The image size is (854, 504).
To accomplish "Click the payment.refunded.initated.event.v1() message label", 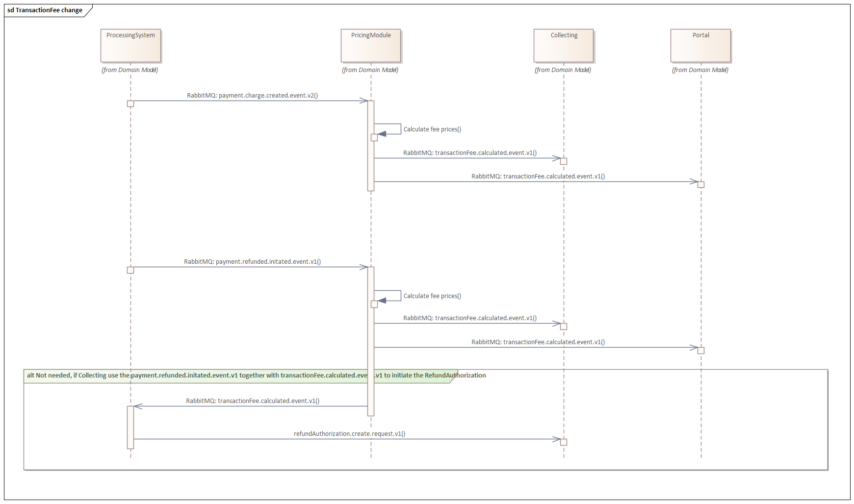I will pos(252,261).
